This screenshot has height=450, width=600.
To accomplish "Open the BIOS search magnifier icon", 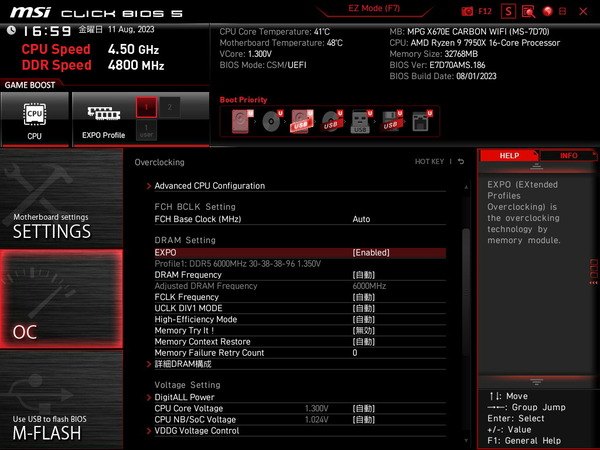I will [x=528, y=11].
